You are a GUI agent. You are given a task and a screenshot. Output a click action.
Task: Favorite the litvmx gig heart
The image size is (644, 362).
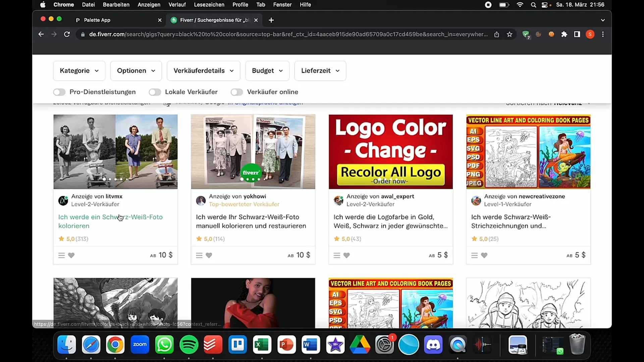pos(71,255)
